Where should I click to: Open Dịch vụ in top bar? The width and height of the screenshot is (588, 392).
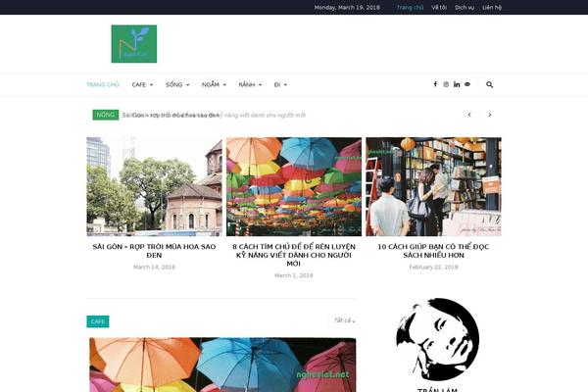pyautogui.click(x=465, y=7)
